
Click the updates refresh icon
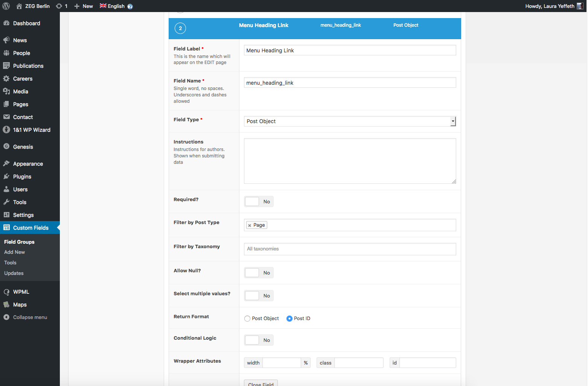pos(59,6)
